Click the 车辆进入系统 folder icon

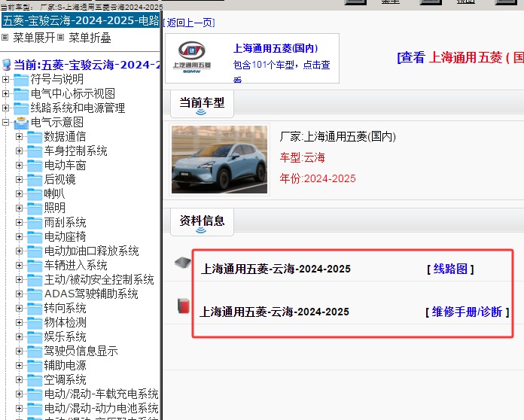point(35,266)
